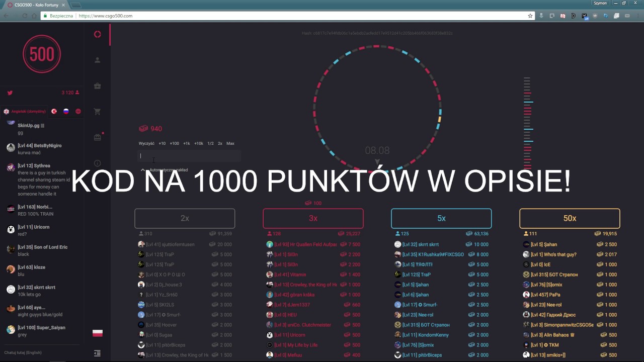644x362 pixels.
Task: Click player sjuttiofemtusen in 2x list
Action: (x=170, y=244)
